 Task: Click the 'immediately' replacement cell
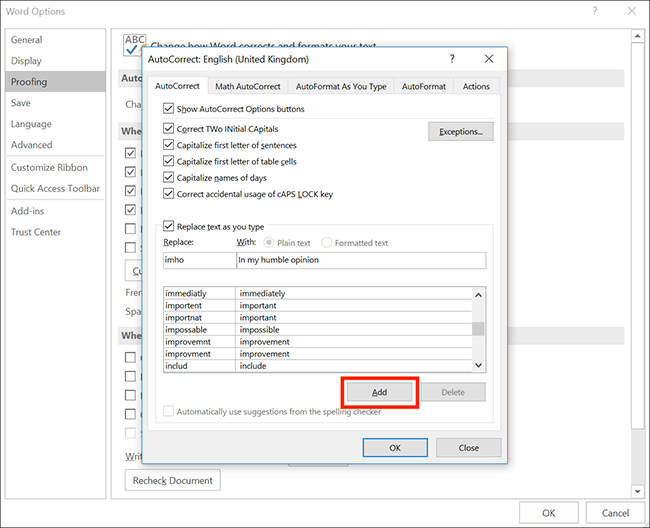(354, 293)
